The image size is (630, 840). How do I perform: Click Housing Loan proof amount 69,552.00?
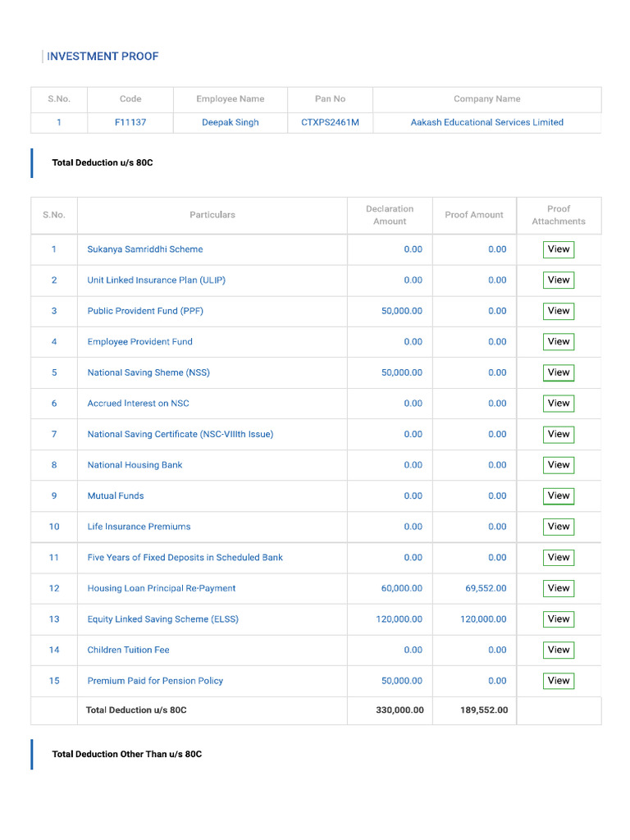click(x=486, y=588)
